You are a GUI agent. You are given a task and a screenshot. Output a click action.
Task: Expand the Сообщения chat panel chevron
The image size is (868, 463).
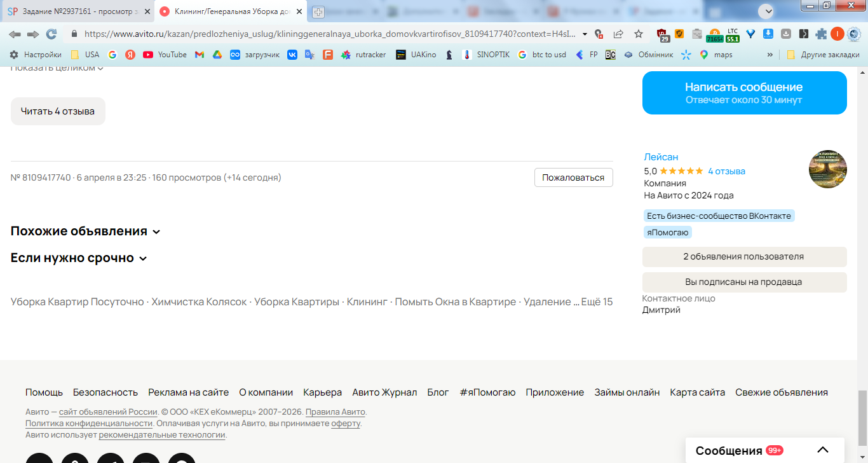pos(823,450)
